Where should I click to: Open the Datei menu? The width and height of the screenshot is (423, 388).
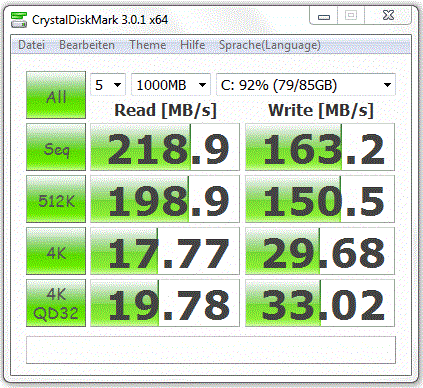point(31,45)
